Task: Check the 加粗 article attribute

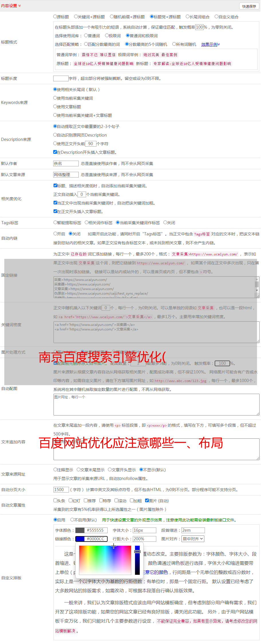Action: [132, 501]
